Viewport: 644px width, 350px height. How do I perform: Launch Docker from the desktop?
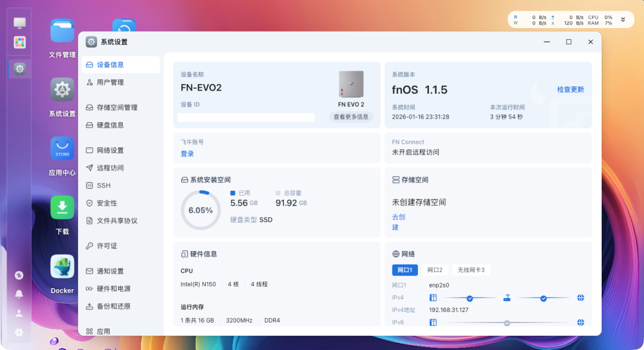click(x=62, y=266)
